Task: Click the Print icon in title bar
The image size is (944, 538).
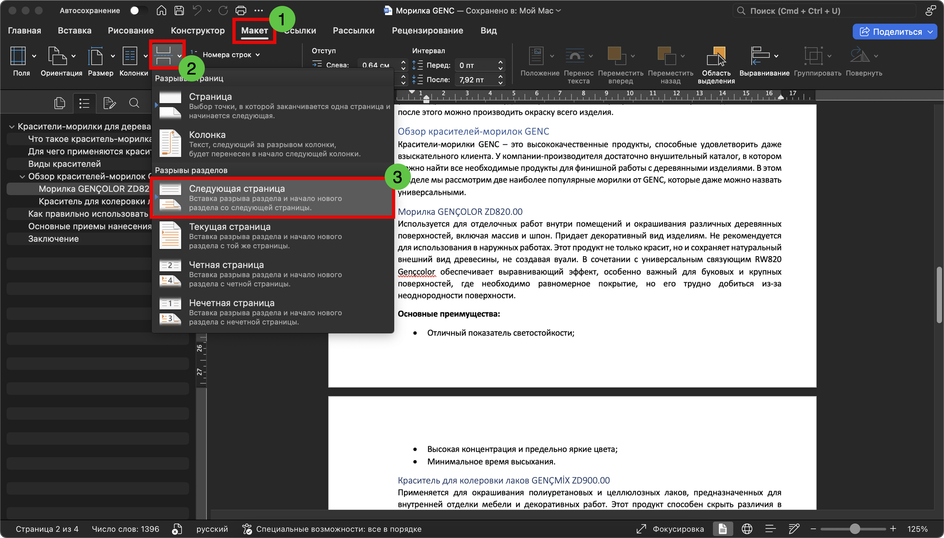Action: (x=241, y=10)
